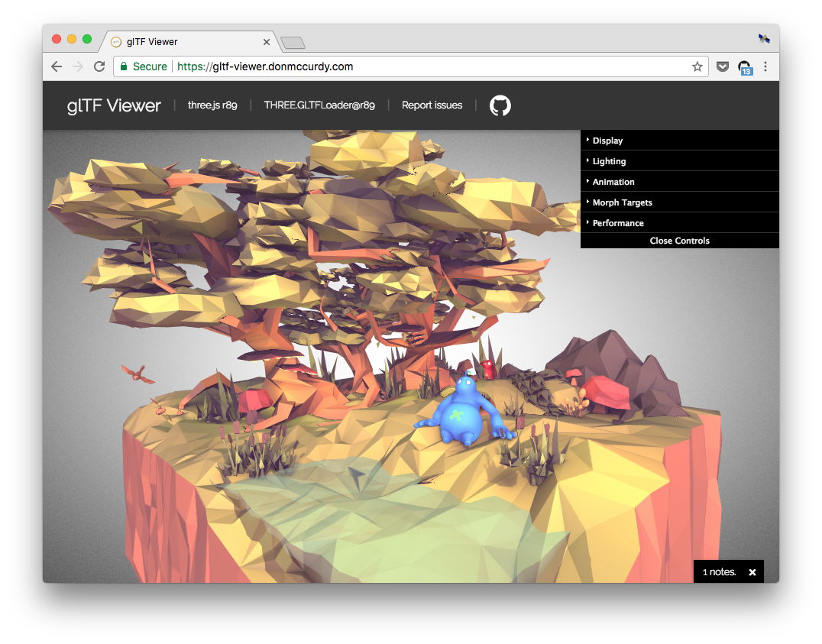Reload the page with refresh icon
Viewport: 822px width, 644px height.
[x=99, y=66]
